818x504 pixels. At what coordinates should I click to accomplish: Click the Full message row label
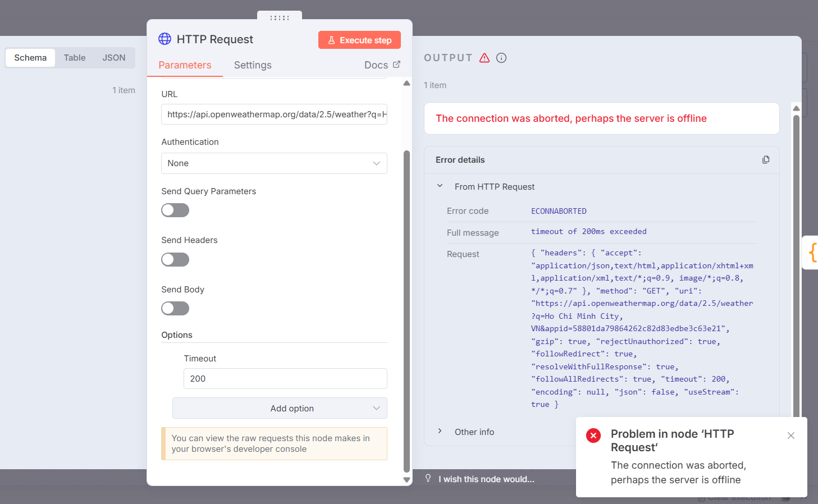[x=473, y=233]
